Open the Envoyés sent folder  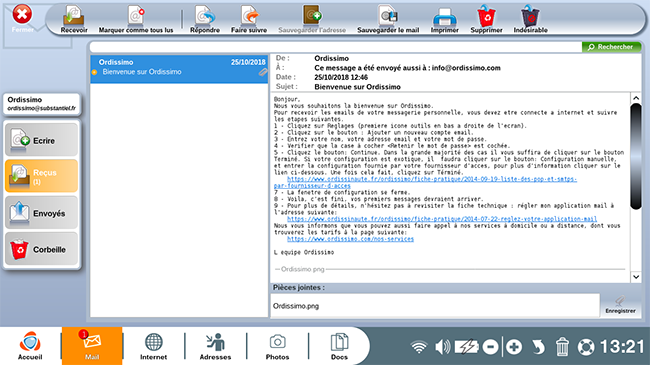tap(41, 213)
